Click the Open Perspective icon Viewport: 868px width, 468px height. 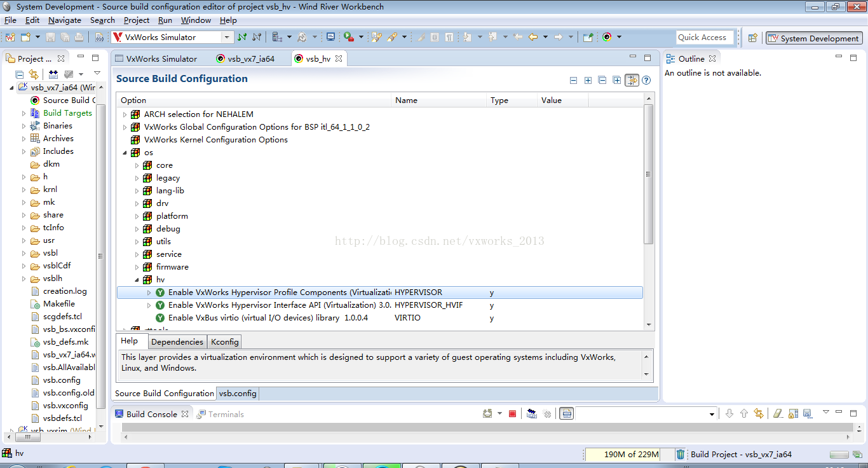coord(753,38)
